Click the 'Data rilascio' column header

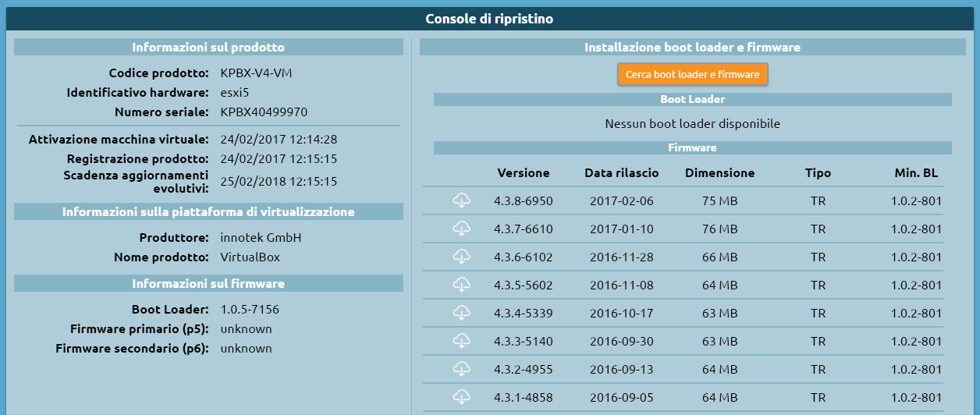(621, 173)
